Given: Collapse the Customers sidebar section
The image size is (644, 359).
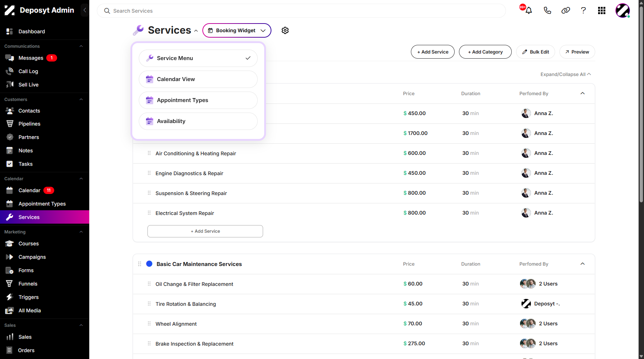Looking at the screenshot, I should (x=81, y=100).
